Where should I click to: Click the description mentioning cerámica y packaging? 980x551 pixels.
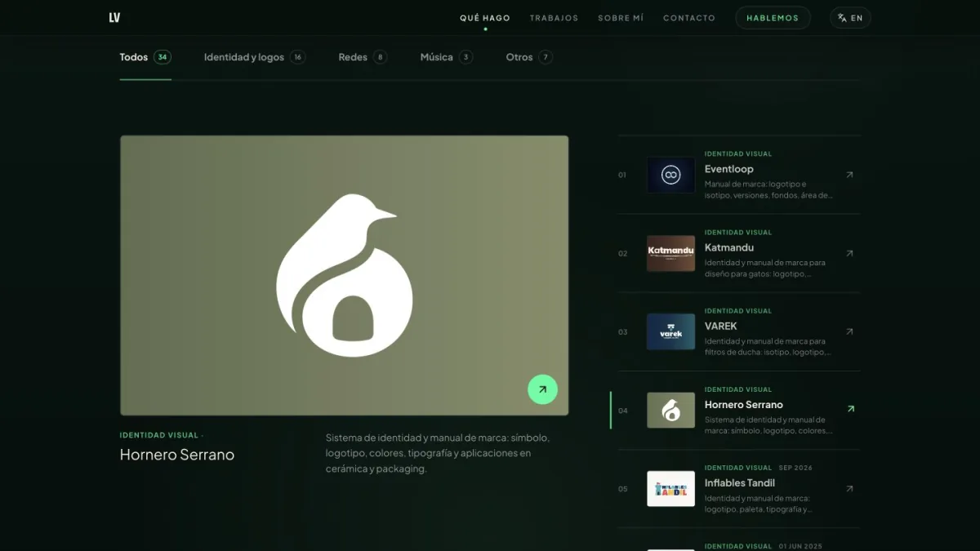437,453
